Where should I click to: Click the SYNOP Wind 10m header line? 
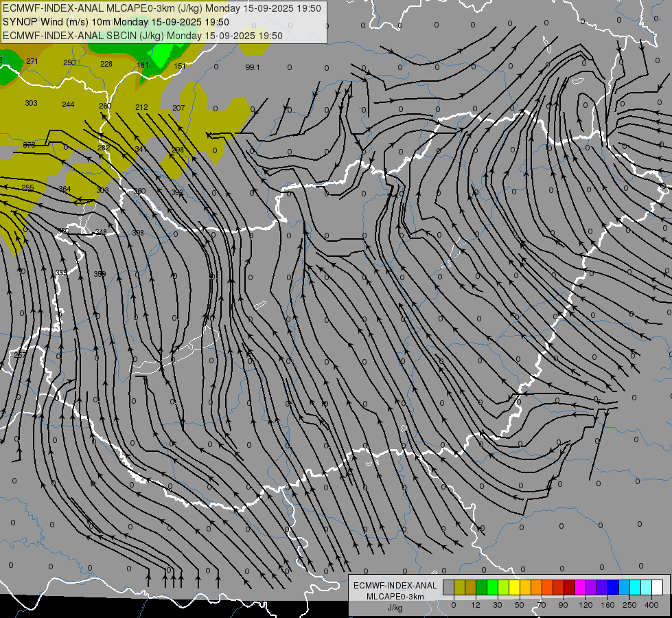tap(116, 22)
